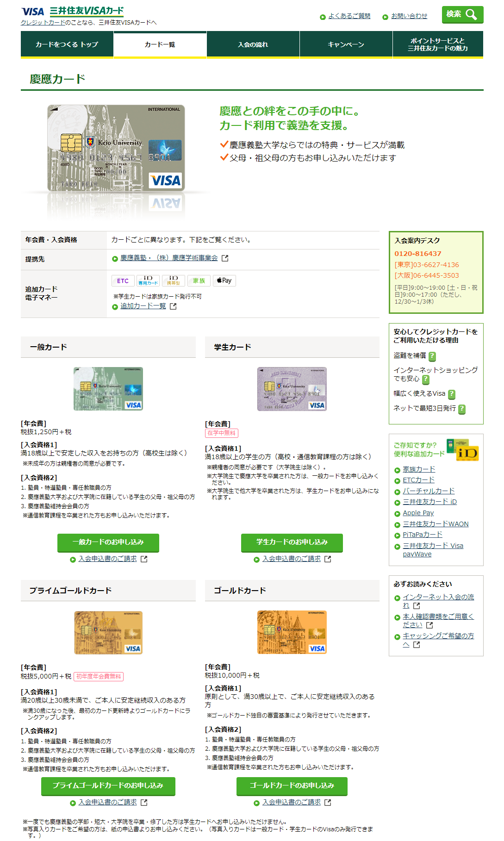This screenshot has width=504, height=841.
Task: Open the 追加カード一覧 link
Action: (143, 306)
